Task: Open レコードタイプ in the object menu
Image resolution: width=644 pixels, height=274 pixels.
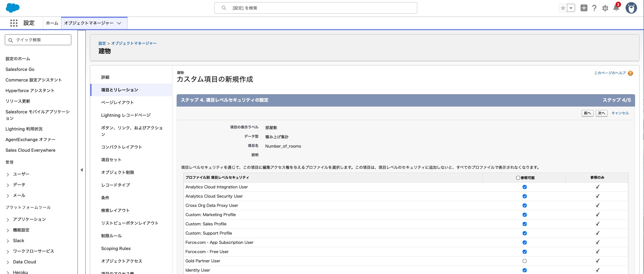Action: [116, 185]
